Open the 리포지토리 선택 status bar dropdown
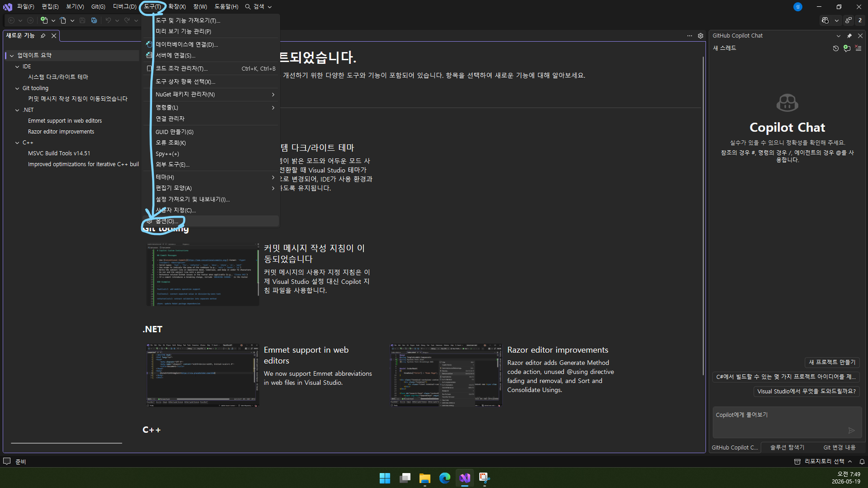This screenshot has width=868, height=488. click(x=824, y=461)
